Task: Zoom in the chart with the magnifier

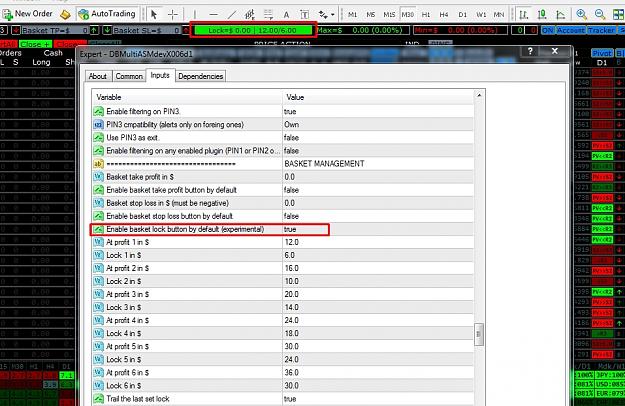Action: 582,15
